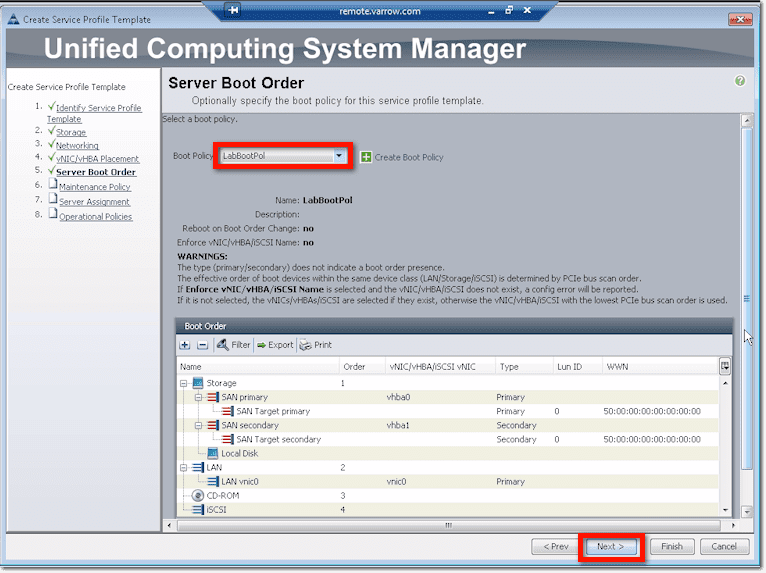Click the horizontal scrollbar right arrow
766x573 pixels.
click(x=733, y=525)
